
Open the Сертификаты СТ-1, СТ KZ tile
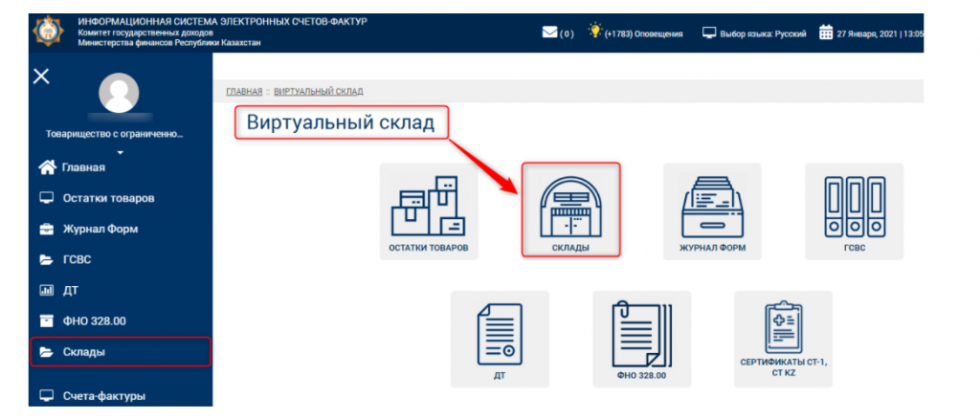pos(783,339)
